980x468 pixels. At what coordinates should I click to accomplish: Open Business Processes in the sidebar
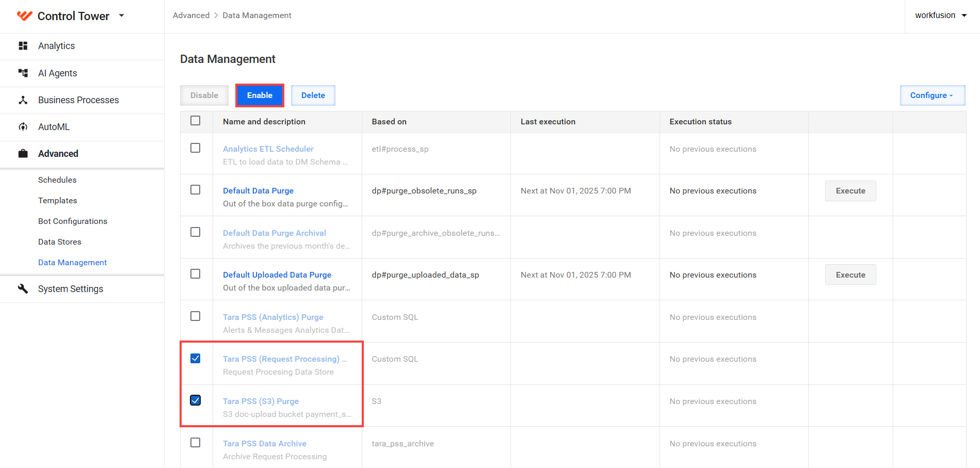click(78, 100)
